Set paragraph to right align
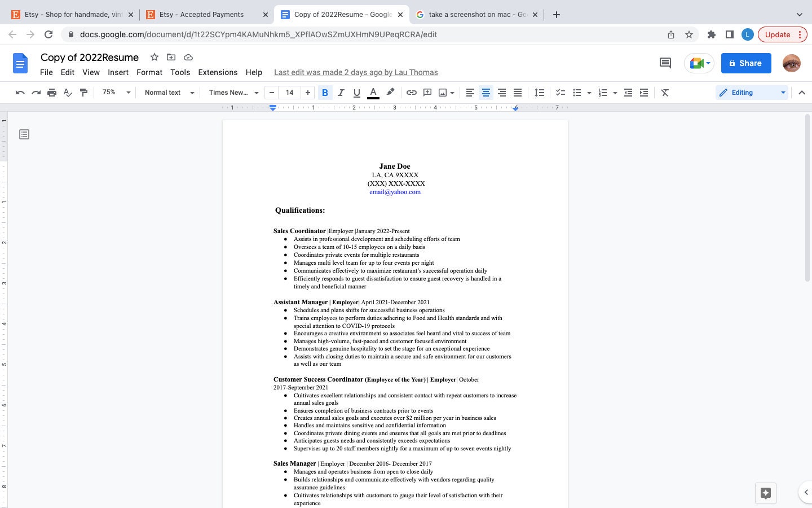Screen dimensions: 812x508 [501, 93]
